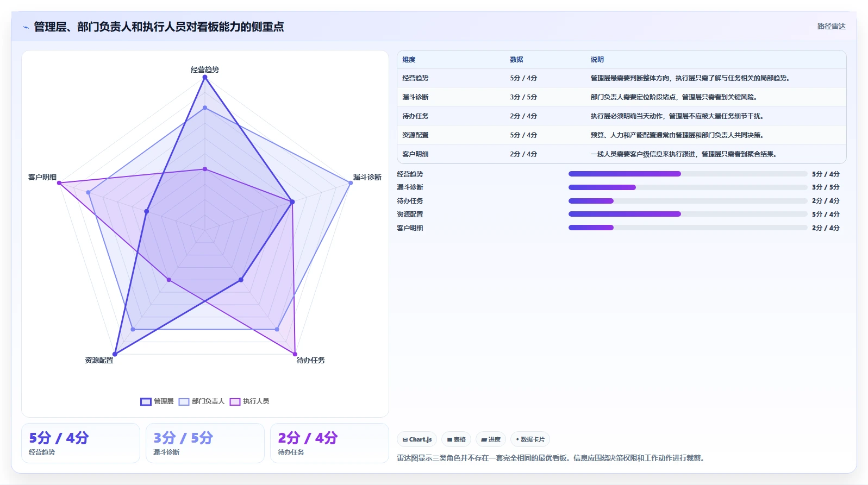Toggle the 管理层 legend series

coord(157,401)
